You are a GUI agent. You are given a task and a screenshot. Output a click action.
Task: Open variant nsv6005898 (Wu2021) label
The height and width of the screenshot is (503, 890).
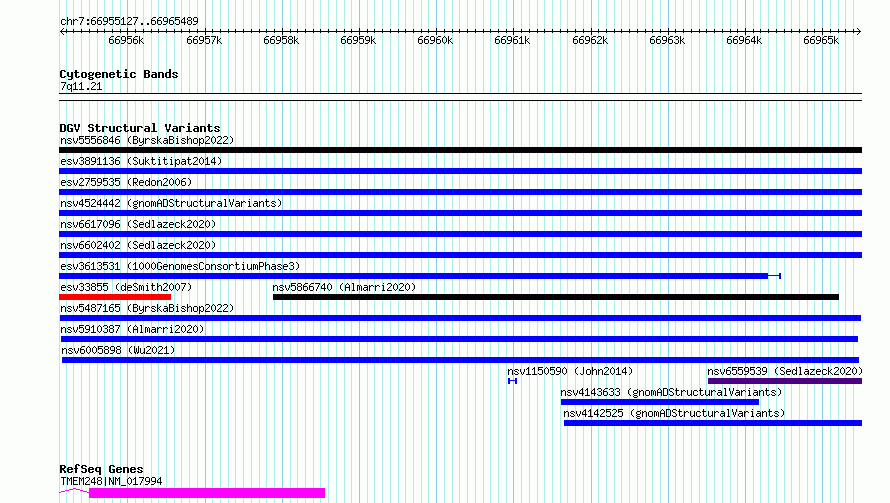coord(118,350)
